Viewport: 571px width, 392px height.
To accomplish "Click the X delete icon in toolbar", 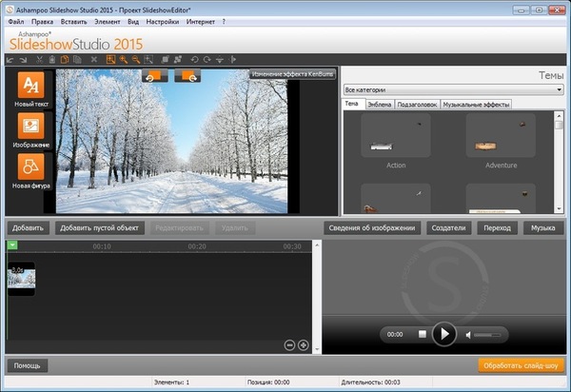I will tap(94, 59).
